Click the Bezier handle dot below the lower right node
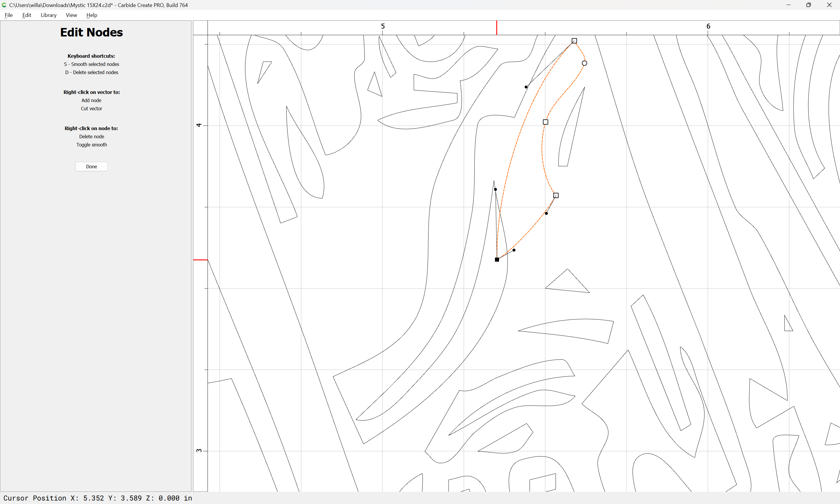 (x=546, y=213)
